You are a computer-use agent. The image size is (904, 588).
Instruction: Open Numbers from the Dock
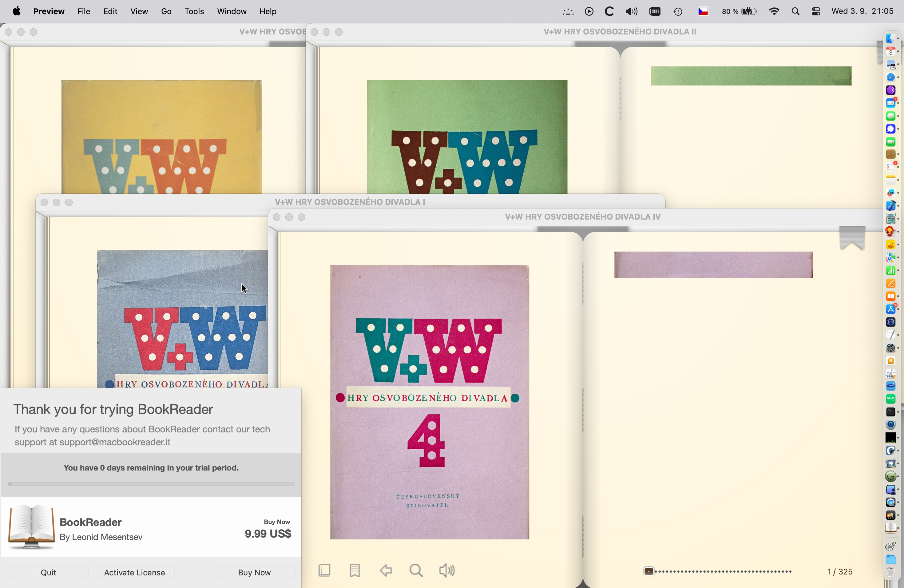[891, 270]
